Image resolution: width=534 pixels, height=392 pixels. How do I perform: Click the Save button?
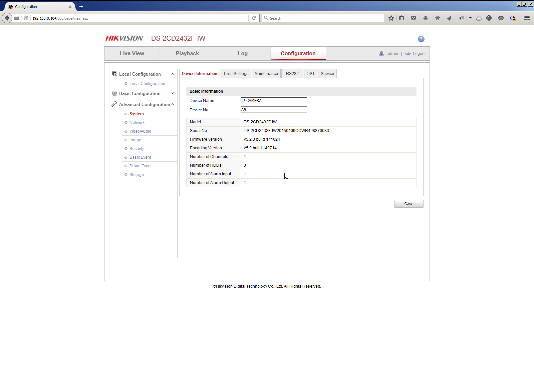[409, 204]
